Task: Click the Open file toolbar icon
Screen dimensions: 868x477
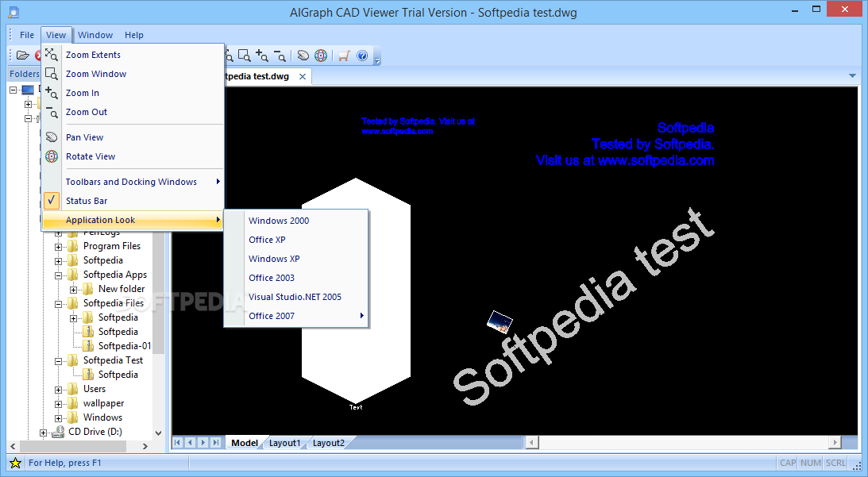Action: (x=23, y=56)
